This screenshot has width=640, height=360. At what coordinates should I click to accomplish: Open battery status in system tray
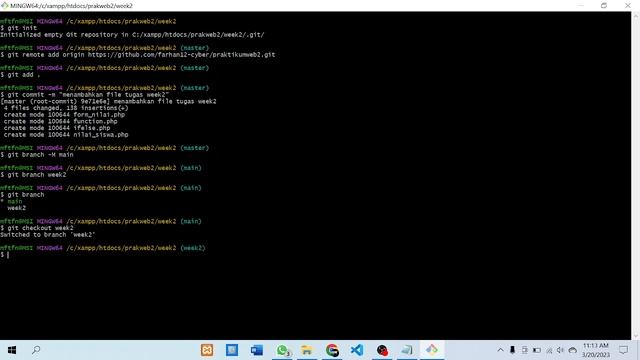coord(537,350)
